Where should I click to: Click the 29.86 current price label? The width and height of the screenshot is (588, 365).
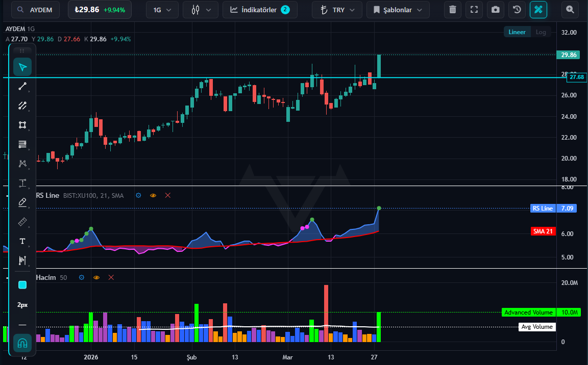[569, 55]
